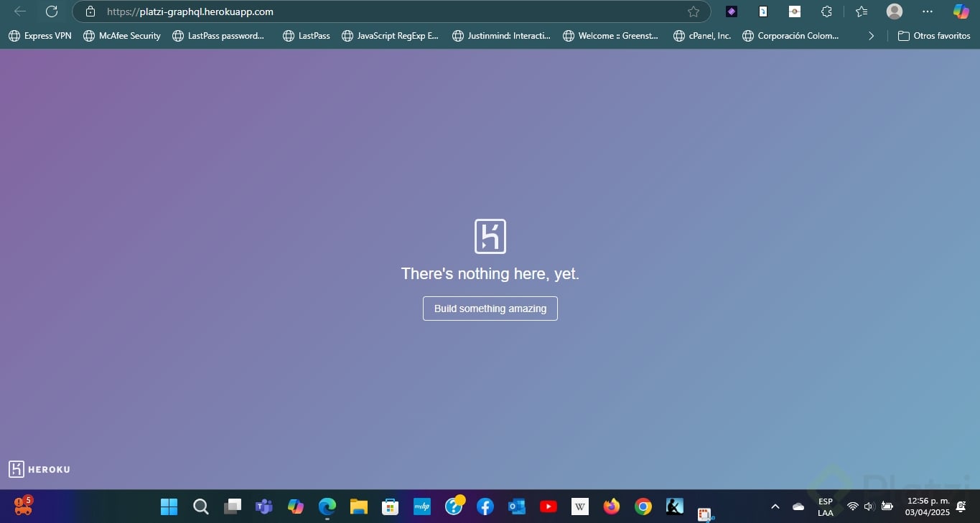Open the browser profile avatar
This screenshot has height=523, width=980.
click(x=895, y=11)
